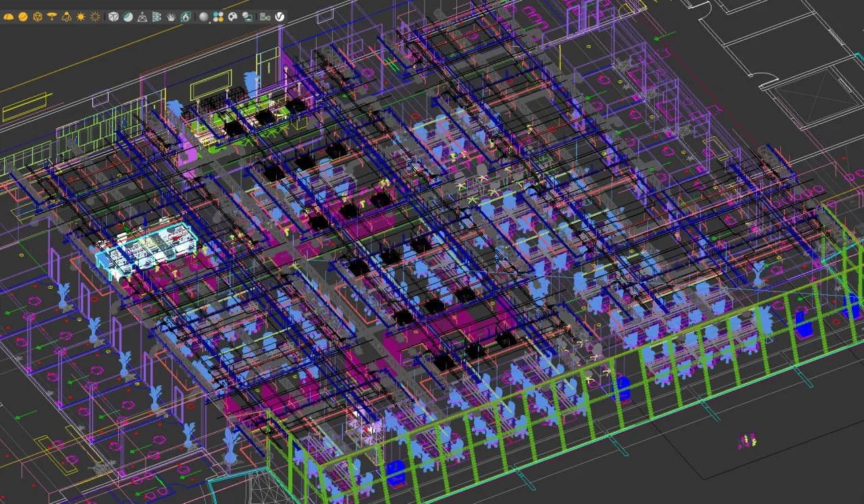Add V-Ray Fur using grass icon
The width and height of the screenshot is (864, 504).
point(171,16)
